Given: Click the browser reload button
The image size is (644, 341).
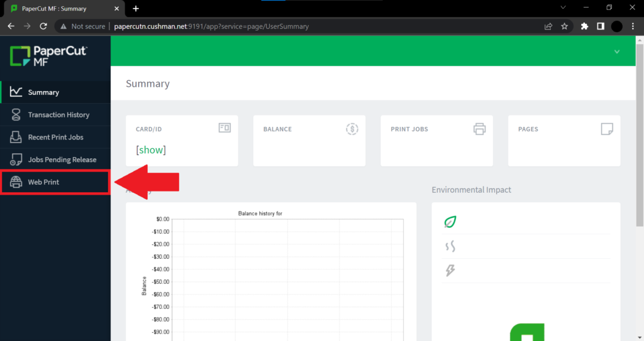Looking at the screenshot, I should coord(43,26).
